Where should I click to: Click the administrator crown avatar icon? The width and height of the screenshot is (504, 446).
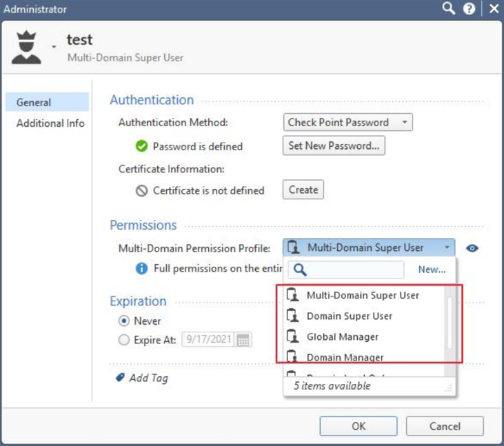point(27,47)
